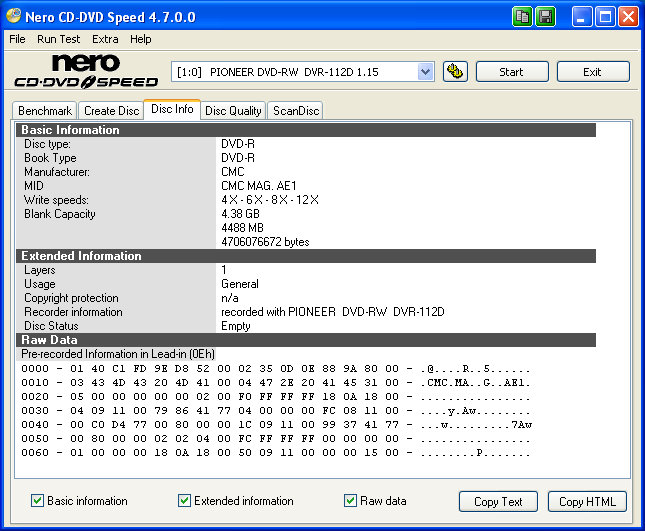Click the Nero disc icon in title bar
Screen dimensions: 645x531
pos(13,17)
